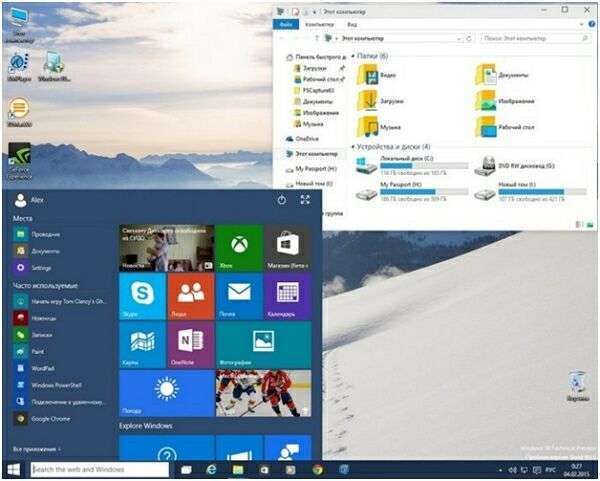Click Локальный диск (C:) usage bar
600x481 pixels.
click(424, 166)
